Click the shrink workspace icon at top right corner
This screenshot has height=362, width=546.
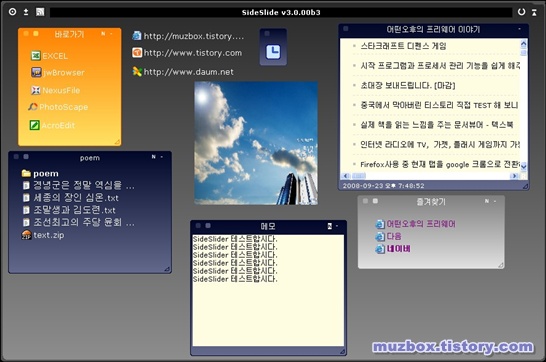coord(534,12)
